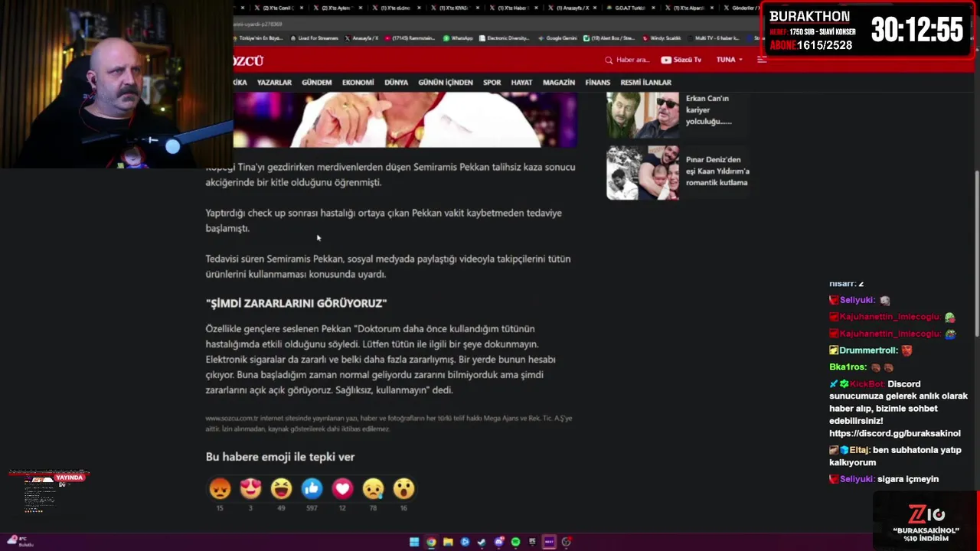The image size is (980, 551).
Task: Click the search magnifier icon in Sözcü header
Action: tap(609, 60)
